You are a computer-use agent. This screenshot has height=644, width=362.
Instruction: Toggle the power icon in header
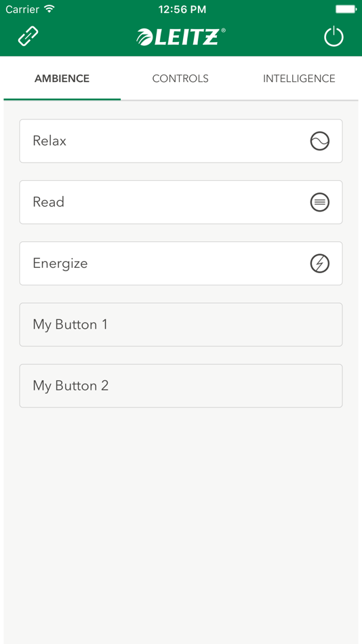click(x=334, y=36)
